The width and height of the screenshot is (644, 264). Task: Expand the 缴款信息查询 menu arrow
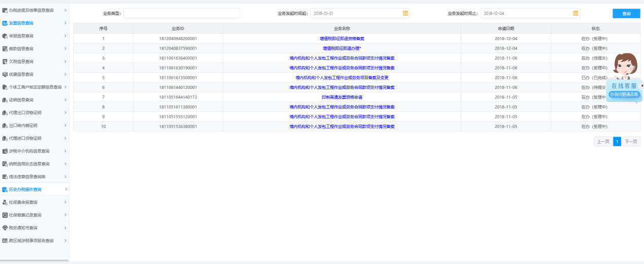coord(65,49)
